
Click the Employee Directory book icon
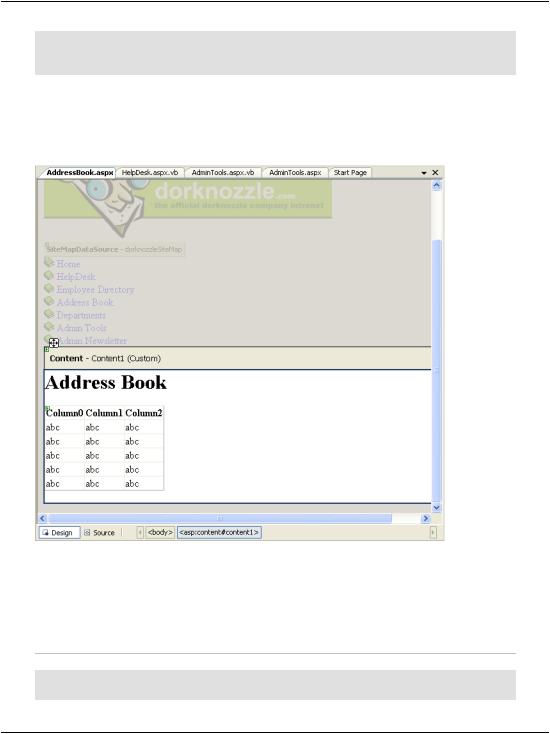tap(49, 288)
